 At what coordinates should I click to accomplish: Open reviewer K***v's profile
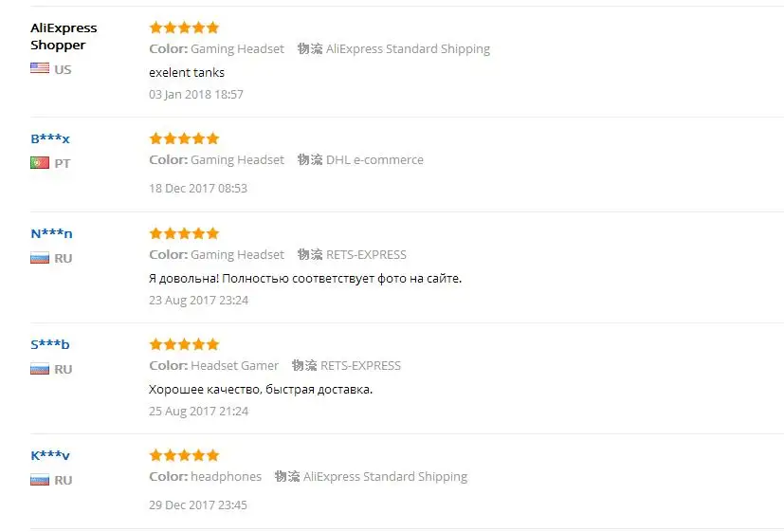[50, 455]
